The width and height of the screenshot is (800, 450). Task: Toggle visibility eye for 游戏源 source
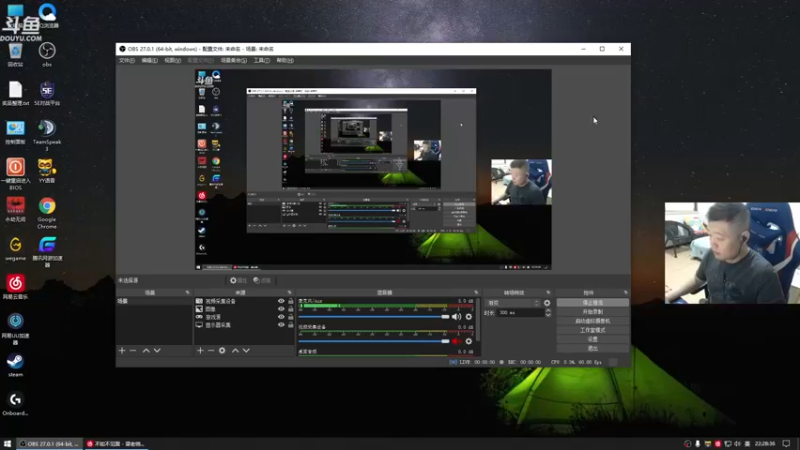point(281,317)
